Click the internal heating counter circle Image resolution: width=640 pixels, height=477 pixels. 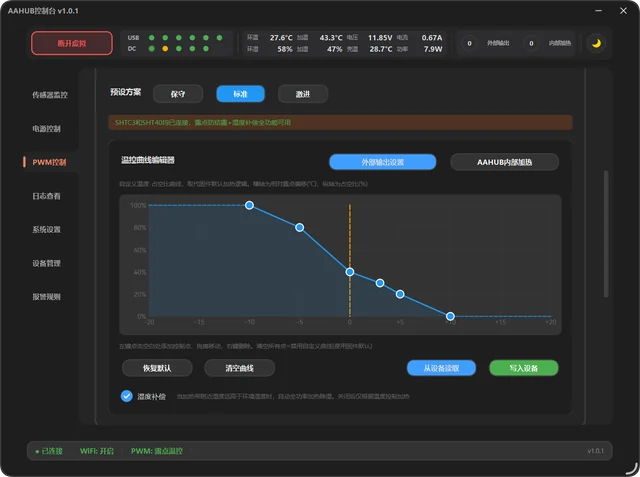pyautogui.click(x=531, y=43)
